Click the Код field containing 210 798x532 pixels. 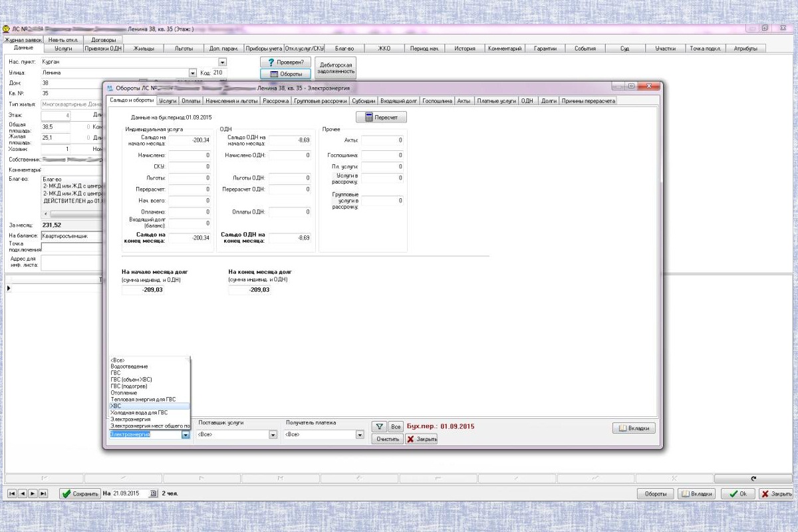click(219, 72)
